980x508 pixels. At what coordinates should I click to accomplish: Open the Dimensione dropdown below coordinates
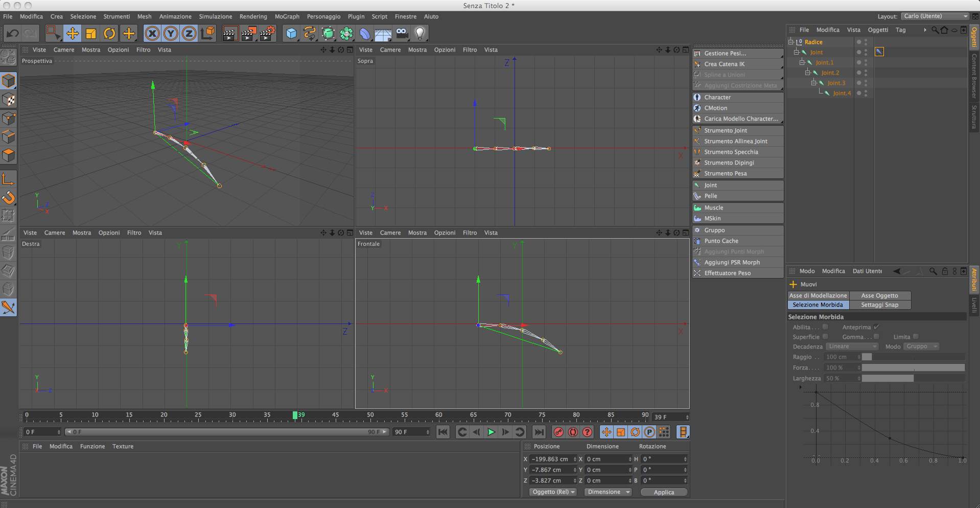(x=608, y=492)
